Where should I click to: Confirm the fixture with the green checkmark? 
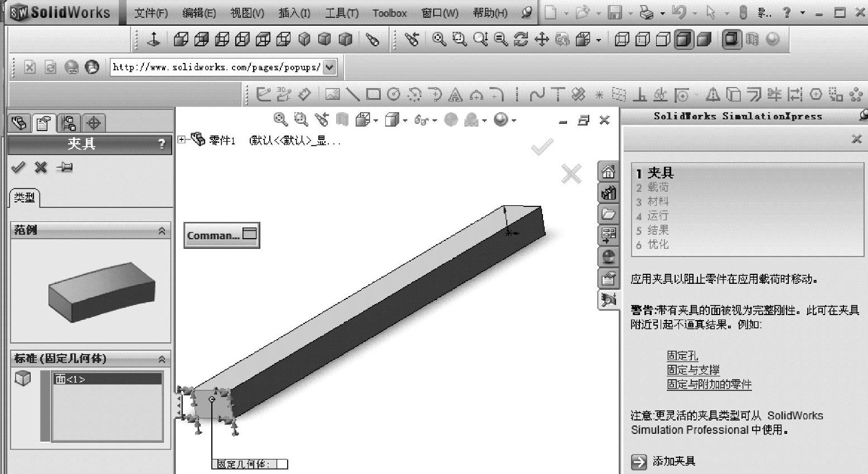coord(18,167)
